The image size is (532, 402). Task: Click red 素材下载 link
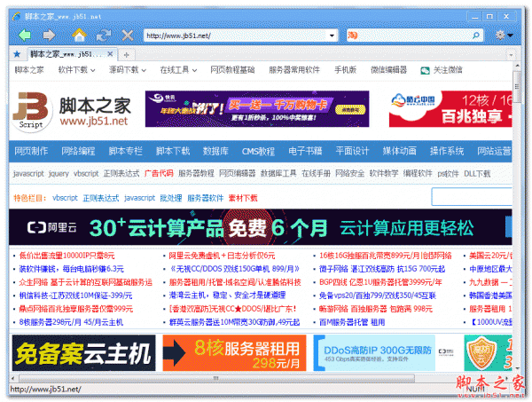pyautogui.click(x=243, y=198)
